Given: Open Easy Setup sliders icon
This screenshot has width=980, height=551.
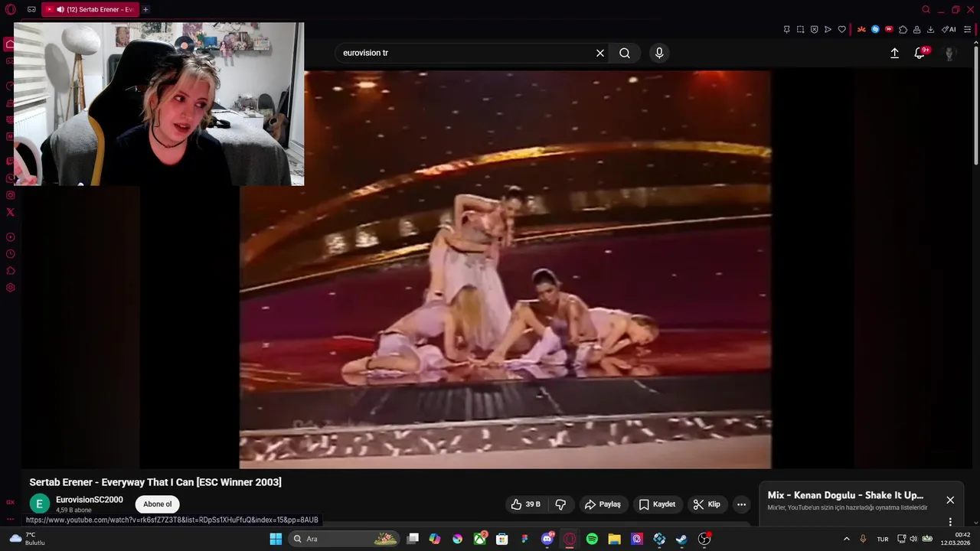Looking at the screenshot, I should click(x=967, y=29).
